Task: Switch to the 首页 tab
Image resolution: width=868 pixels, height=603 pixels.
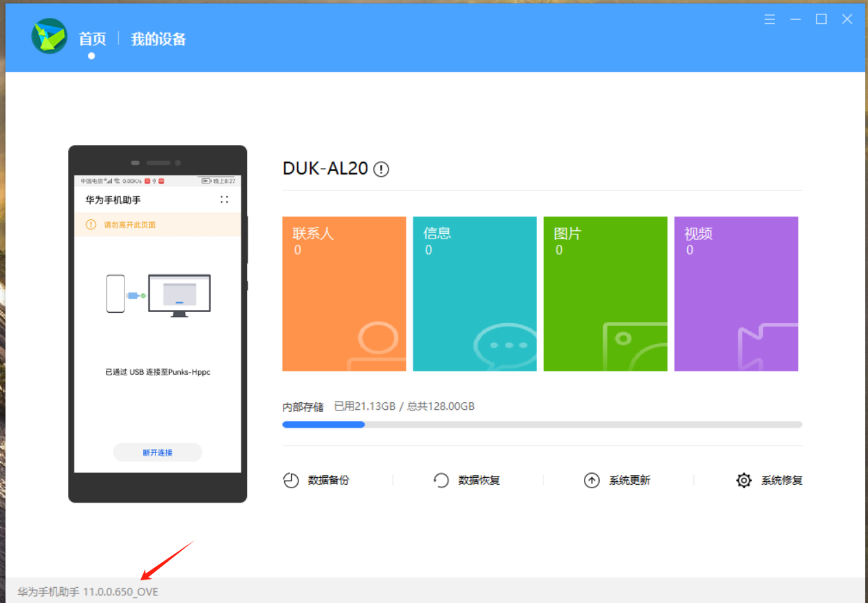Action: pos(92,39)
